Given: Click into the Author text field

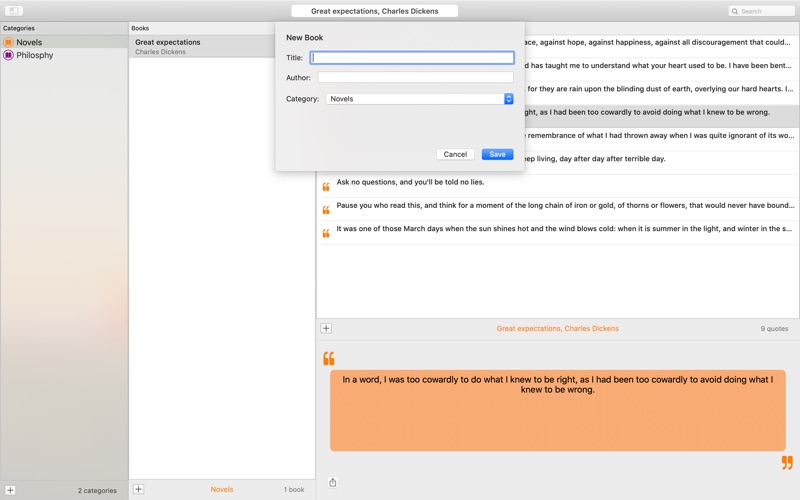Looking at the screenshot, I should click(415, 77).
